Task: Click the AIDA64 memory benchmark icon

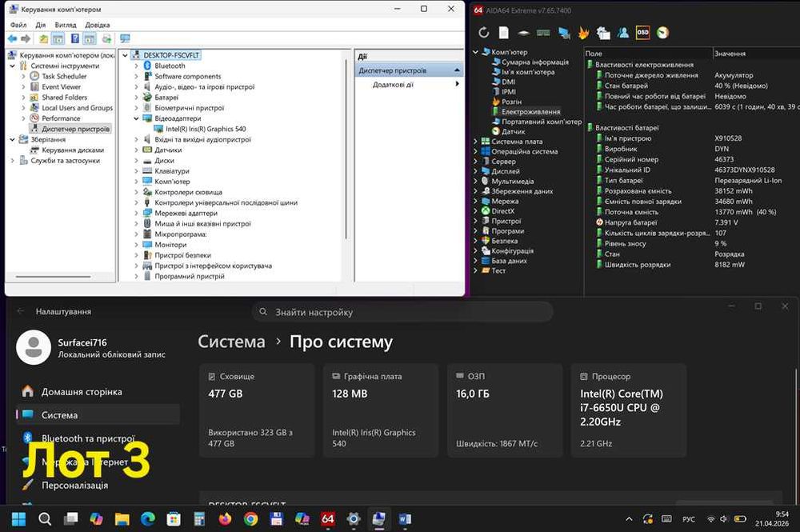Action: point(543,33)
